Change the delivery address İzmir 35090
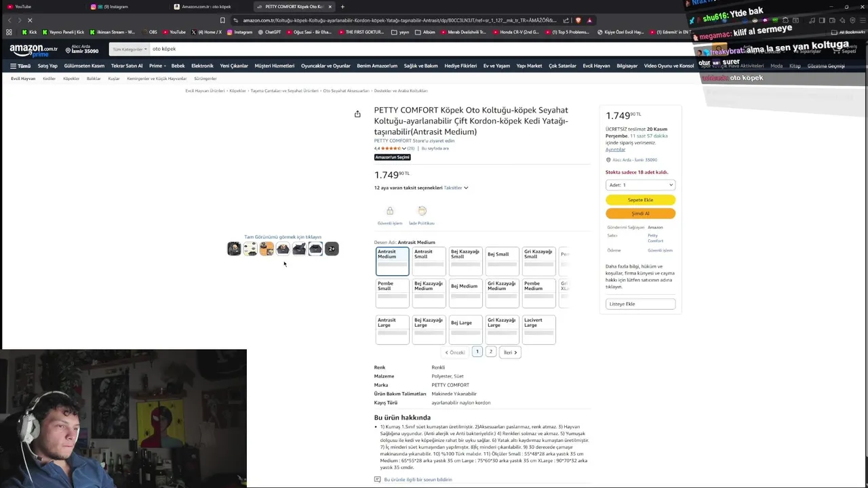This screenshot has width=868, height=488. click(82, 49)
